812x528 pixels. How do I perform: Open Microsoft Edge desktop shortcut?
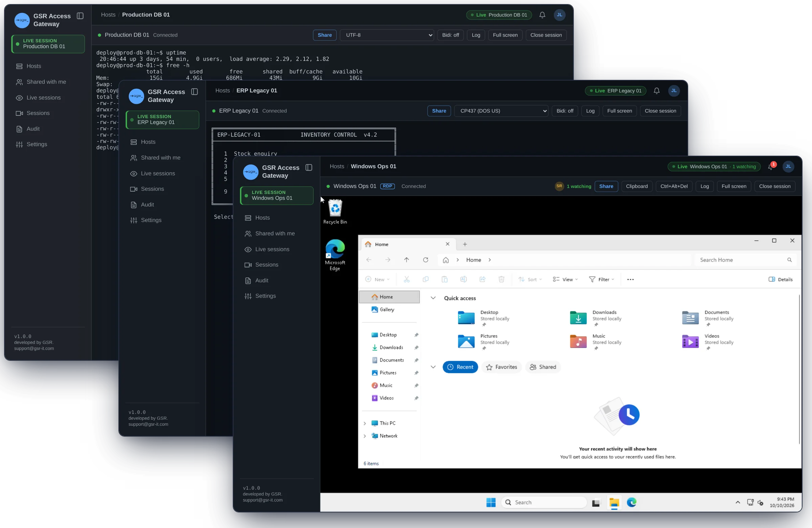click(335, 255)
